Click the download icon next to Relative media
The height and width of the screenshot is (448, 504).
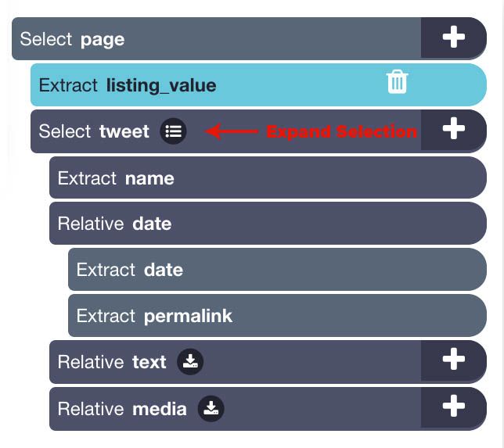[x=211, y=408]
